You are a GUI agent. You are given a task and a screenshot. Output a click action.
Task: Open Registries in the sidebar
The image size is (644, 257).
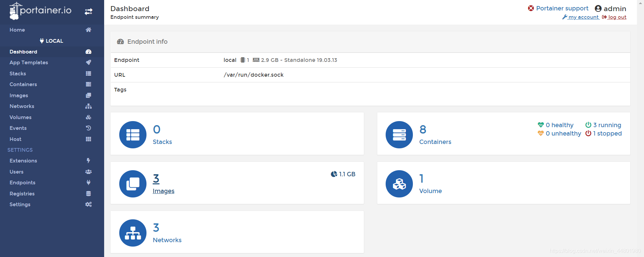[x=22, y=194]
